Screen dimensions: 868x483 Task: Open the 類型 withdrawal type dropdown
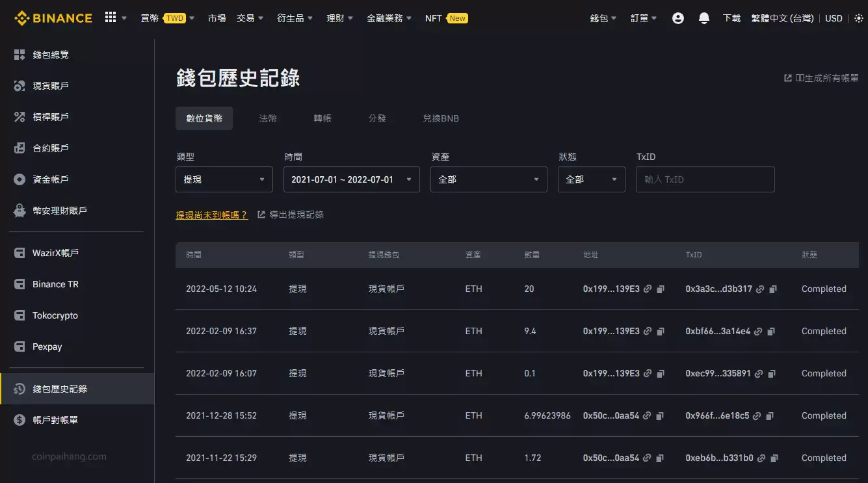224,179
